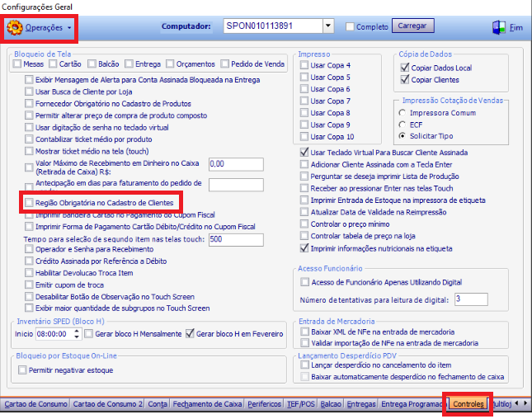
Task: Check Usar Copa 10
Action: click(304, 136)
